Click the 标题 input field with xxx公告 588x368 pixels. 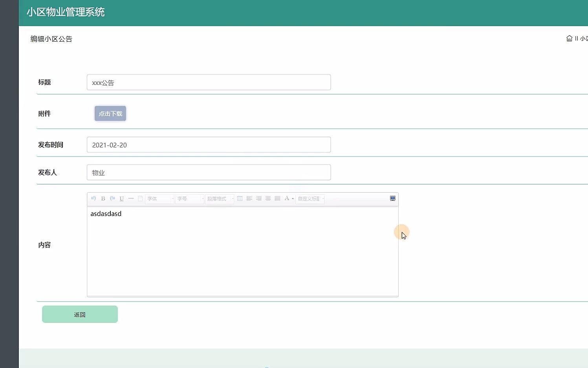[209, 83]
